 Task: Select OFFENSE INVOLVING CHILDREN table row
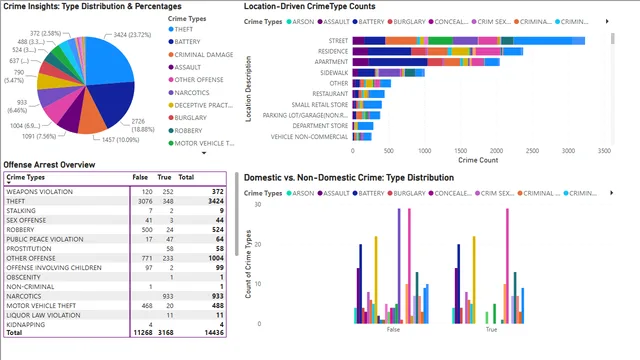(115, 267)
